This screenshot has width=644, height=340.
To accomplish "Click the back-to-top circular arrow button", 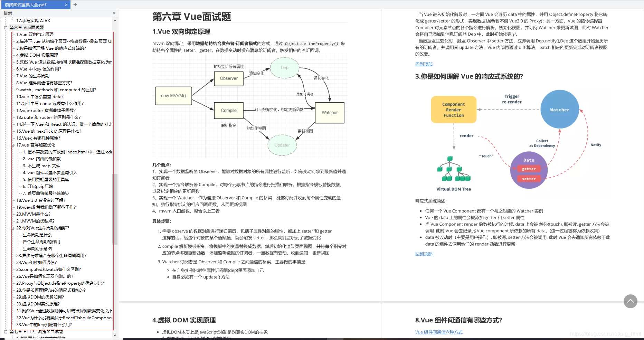I will coord(630,301).
